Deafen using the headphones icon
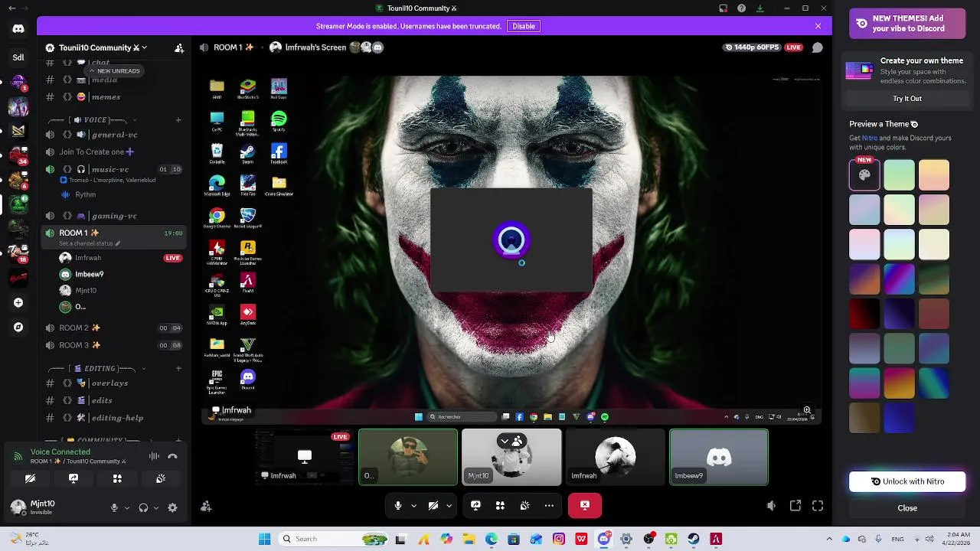The image size is (980, 551). click(143, 507)
